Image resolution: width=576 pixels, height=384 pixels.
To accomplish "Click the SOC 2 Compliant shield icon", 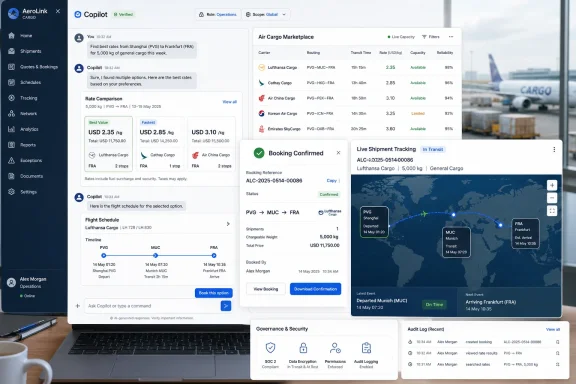I will pyautogui.click(x=270, y=347).
